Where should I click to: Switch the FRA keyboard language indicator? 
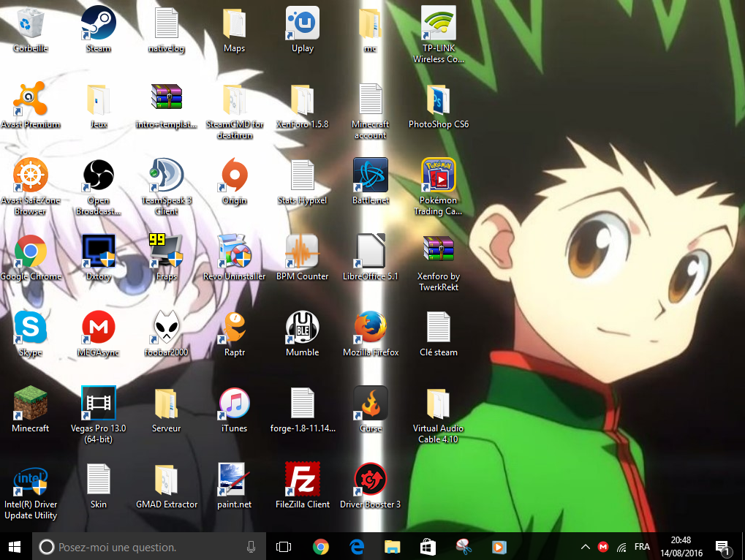642,547
